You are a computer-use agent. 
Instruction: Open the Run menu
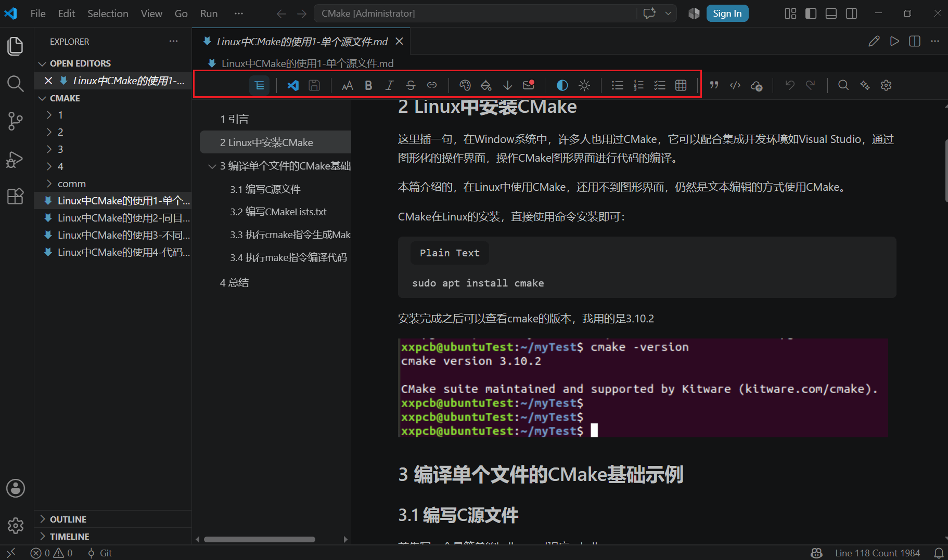(209, 14)
